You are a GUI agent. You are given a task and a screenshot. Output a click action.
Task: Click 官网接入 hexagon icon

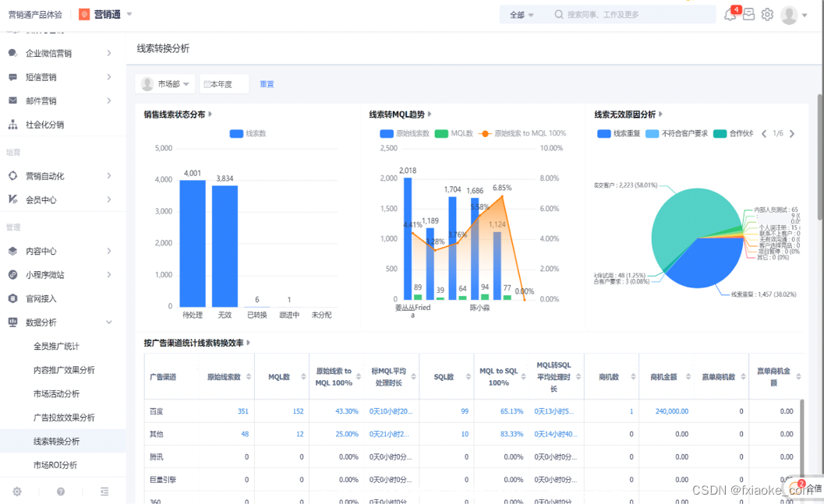click(x=12, y=298)
